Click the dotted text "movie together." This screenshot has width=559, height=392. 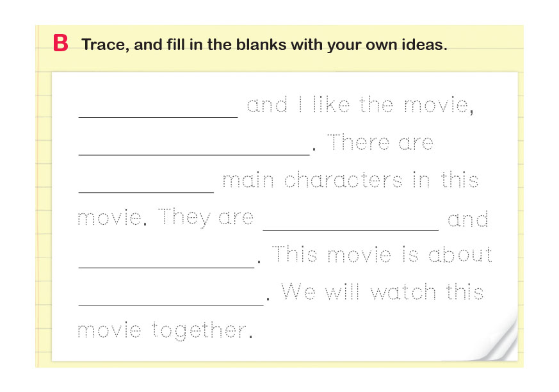point(161,331)
